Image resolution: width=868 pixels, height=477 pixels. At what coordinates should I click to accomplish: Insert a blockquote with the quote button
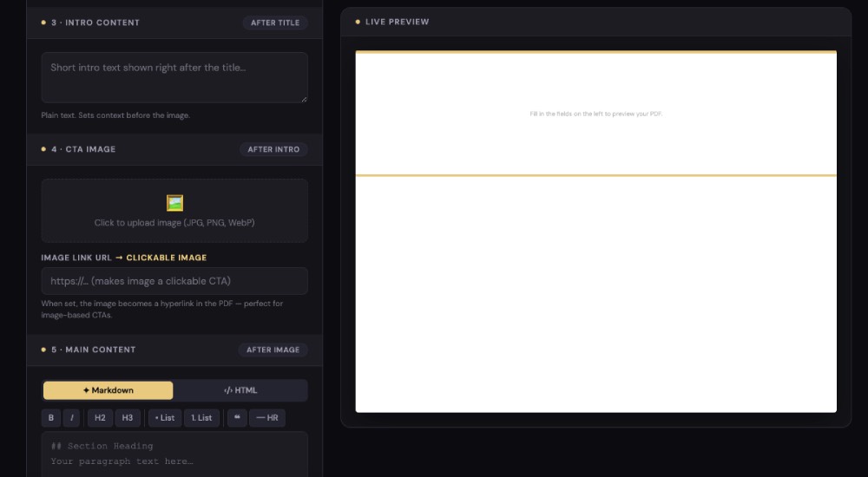pos(237,418)
